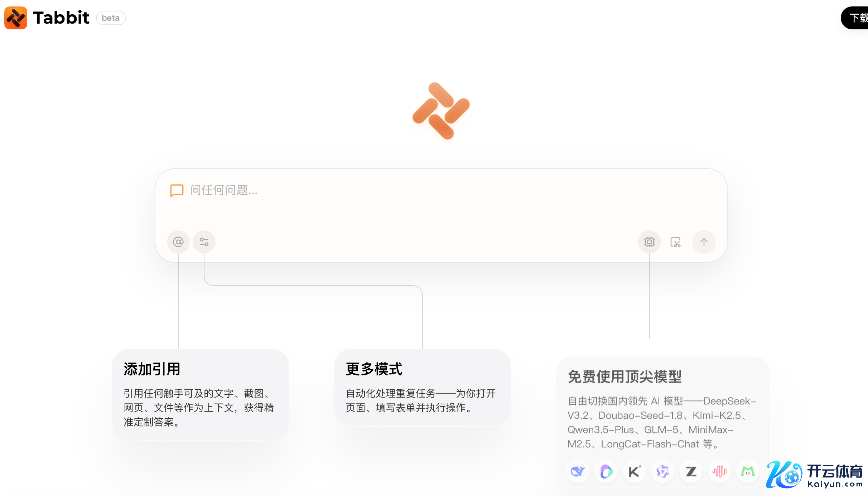The height and width of the screenshot is (496, 868).
Task: Select the DeepSeek whale model icon
Action: [x=578, y=472]
